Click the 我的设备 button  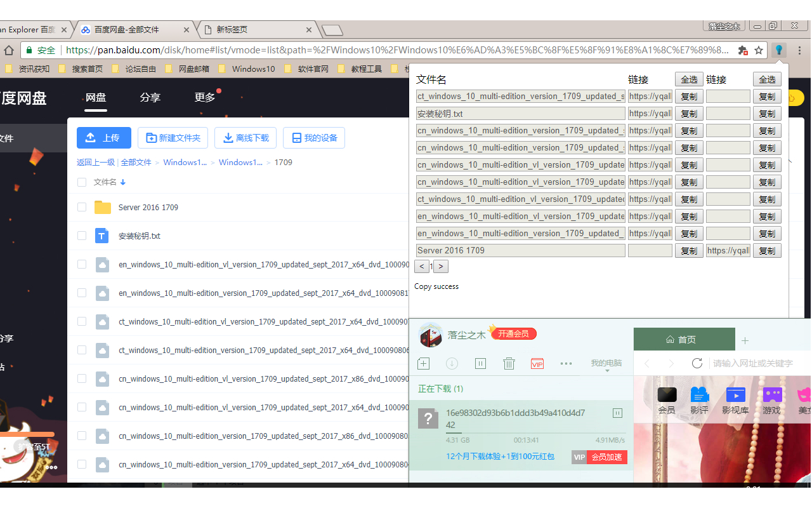tap(314, 138)
